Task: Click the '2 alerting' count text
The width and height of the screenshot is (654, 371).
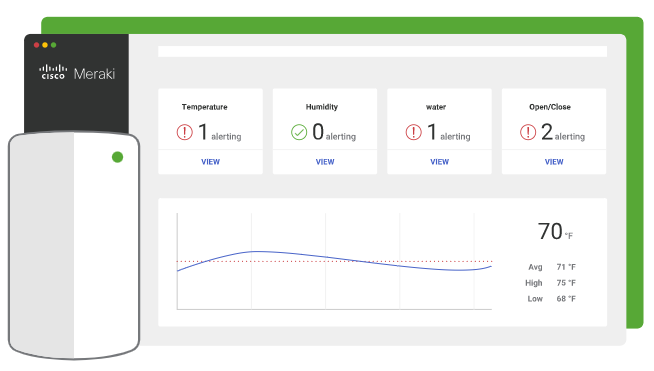Action: click(x=563, y=132)
